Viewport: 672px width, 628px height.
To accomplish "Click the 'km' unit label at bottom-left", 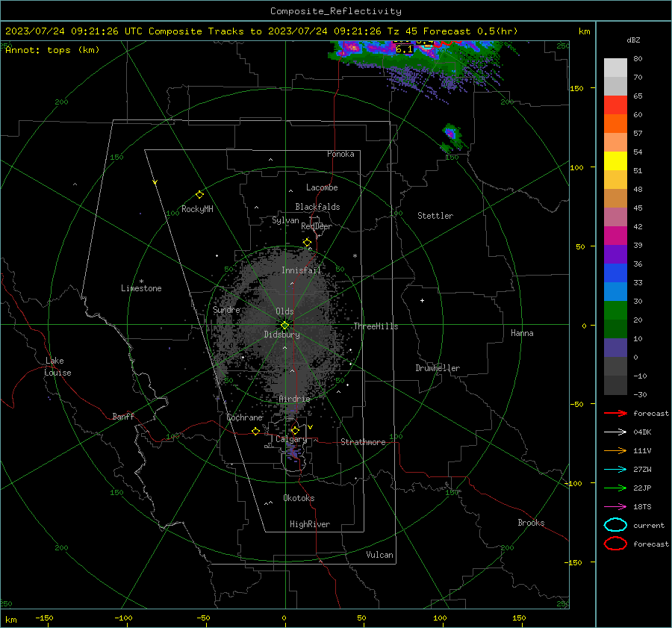I will coord(11,620).
